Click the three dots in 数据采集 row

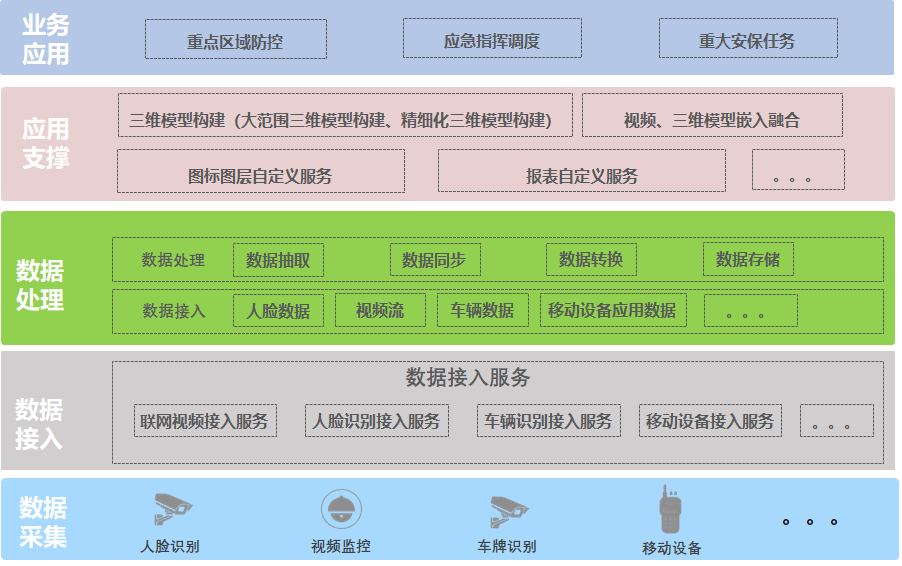[809, 521]
